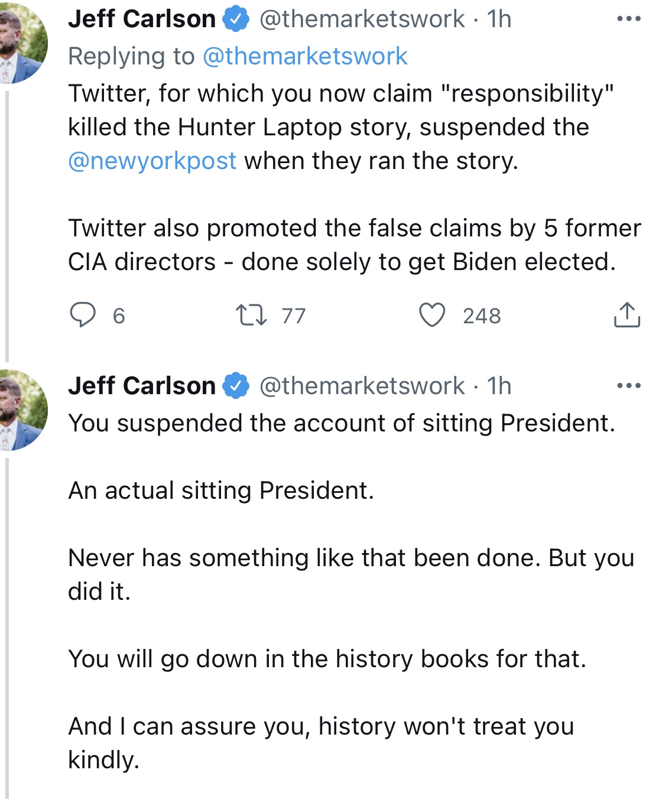The height and width of the screenshot is (799, 672).
Task: Tap @themarketswork handle in second tweet header
Action: coord(362,386)
